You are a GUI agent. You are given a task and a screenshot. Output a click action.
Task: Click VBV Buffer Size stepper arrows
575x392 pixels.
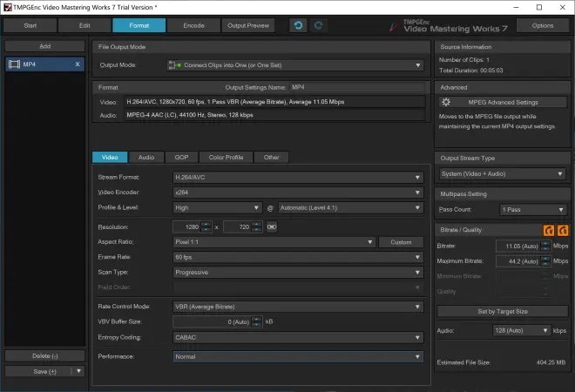tap(257, 322)
